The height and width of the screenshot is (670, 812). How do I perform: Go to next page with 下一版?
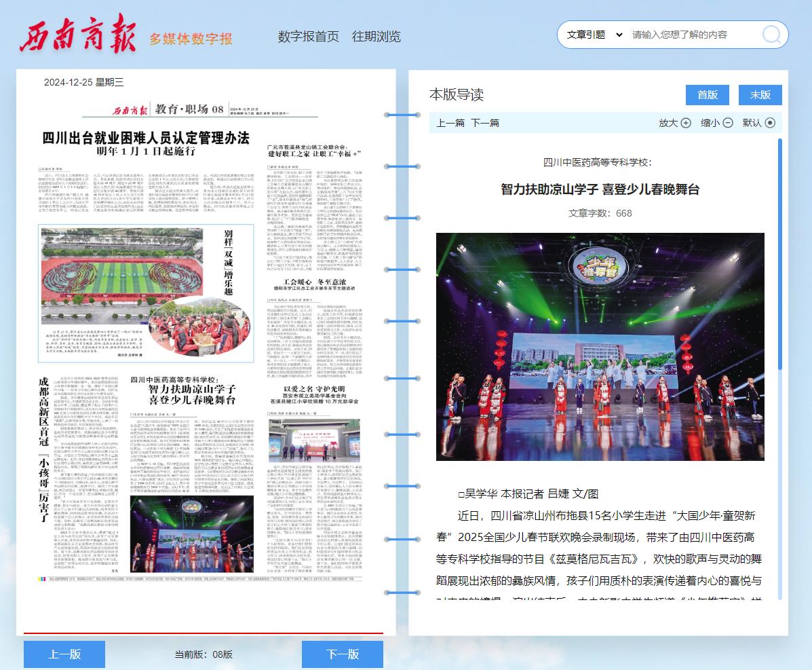(x=343, y=654)
